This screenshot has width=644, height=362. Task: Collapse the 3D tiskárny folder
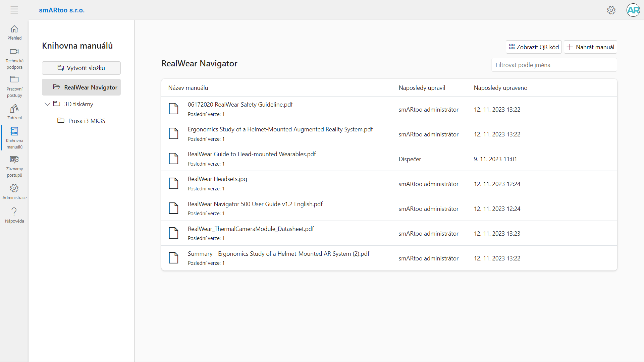point(47,104)
